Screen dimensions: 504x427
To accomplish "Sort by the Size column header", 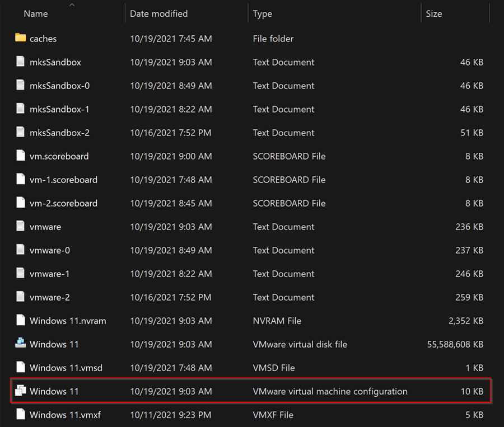I will 433,14.
